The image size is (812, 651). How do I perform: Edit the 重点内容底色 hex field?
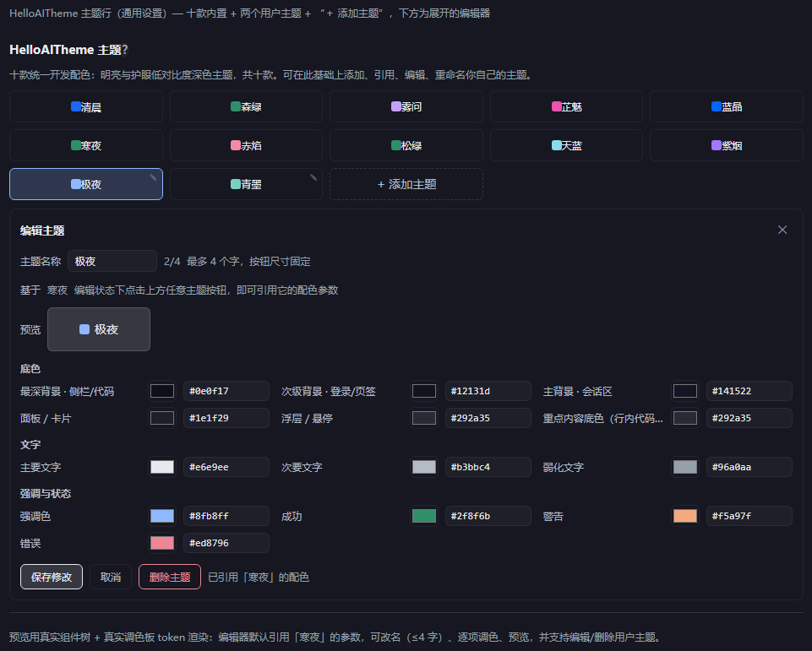(749, 418)
